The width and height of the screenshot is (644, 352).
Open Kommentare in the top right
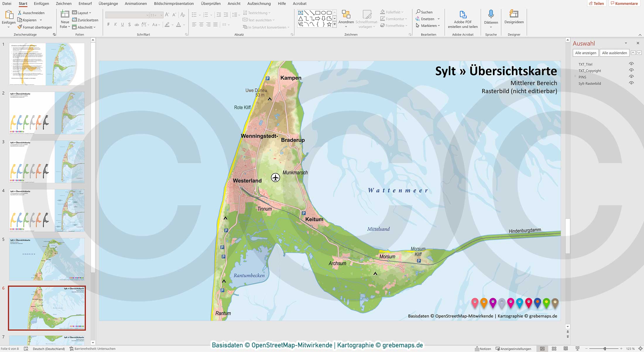click(x=624, y=3)
